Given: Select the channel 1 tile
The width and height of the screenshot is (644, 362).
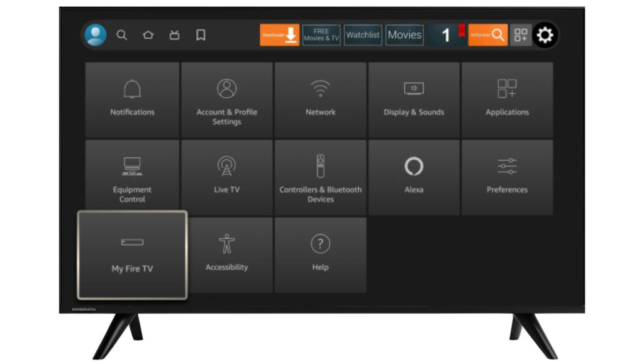Looking at the screenshot, I should click(447, 35).
